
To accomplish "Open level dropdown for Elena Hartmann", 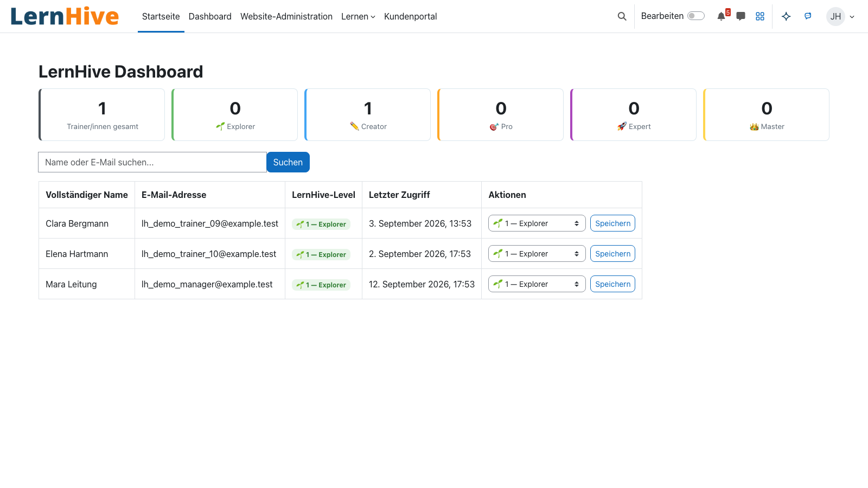I will (537, 254).
